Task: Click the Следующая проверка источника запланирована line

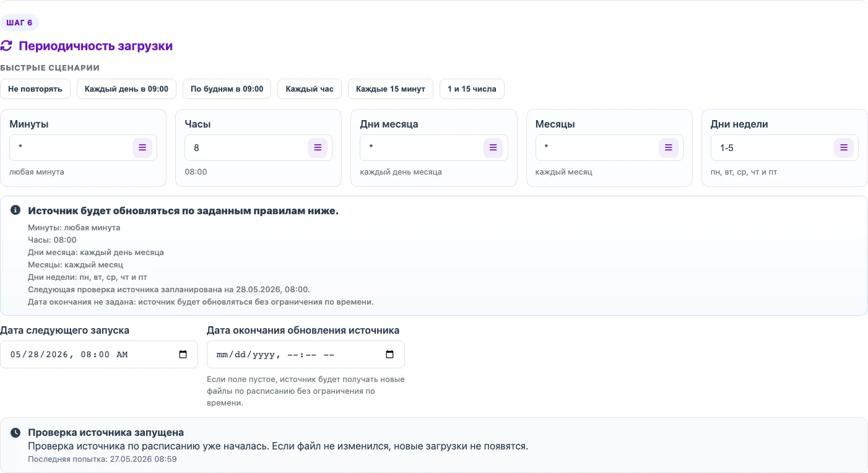Action: tap(169, 289)
